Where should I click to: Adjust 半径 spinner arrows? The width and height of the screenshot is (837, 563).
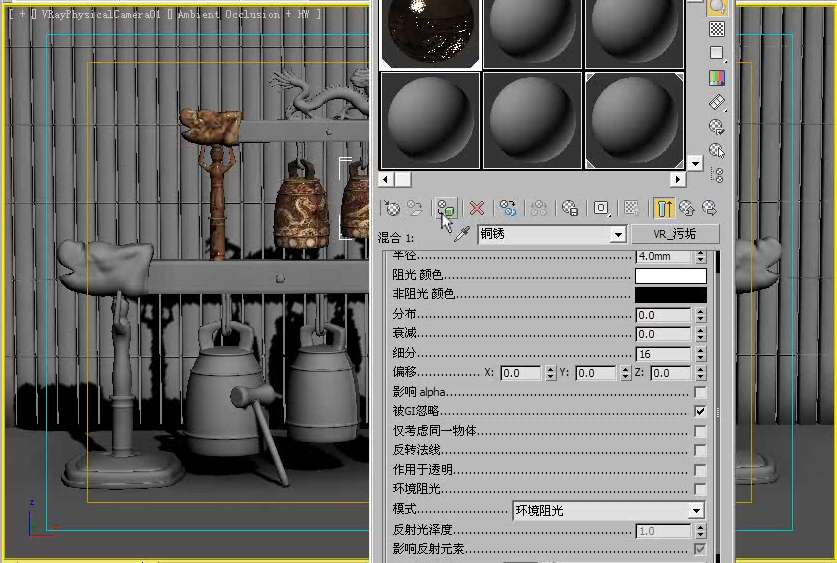tap(700, 257)
